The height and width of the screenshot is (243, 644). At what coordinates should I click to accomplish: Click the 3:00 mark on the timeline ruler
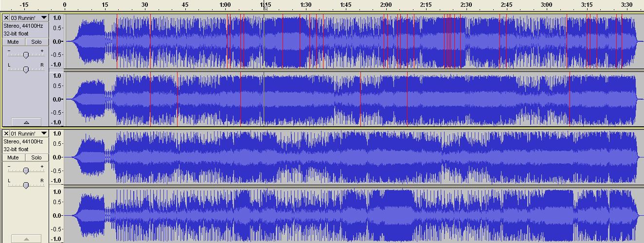[546, 6]
